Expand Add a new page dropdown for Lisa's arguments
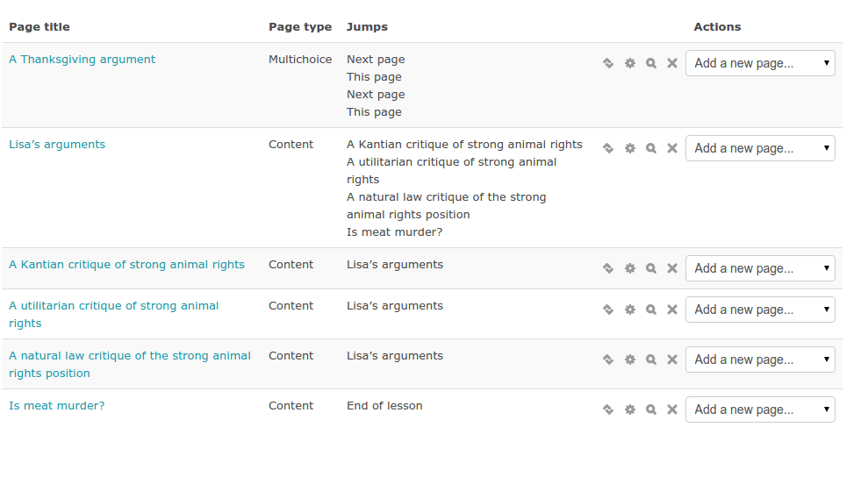This screenshot has width=868, height=477. [760, 148]
